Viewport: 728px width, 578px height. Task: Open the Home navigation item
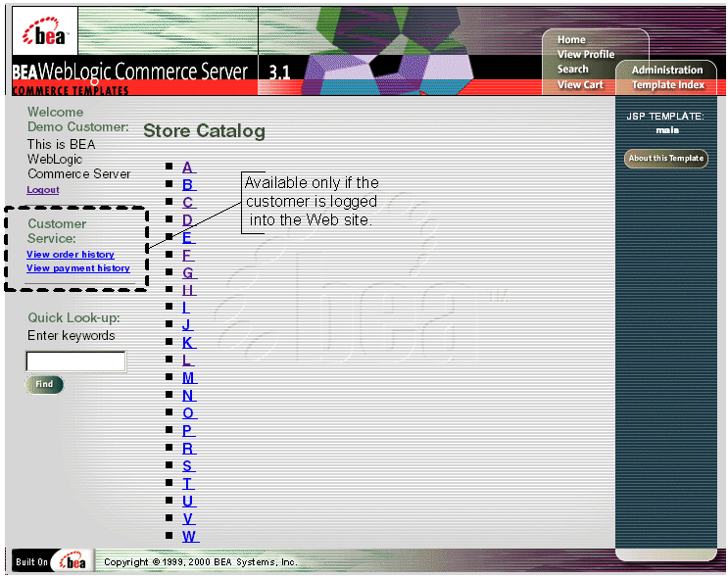click(571, 40)
